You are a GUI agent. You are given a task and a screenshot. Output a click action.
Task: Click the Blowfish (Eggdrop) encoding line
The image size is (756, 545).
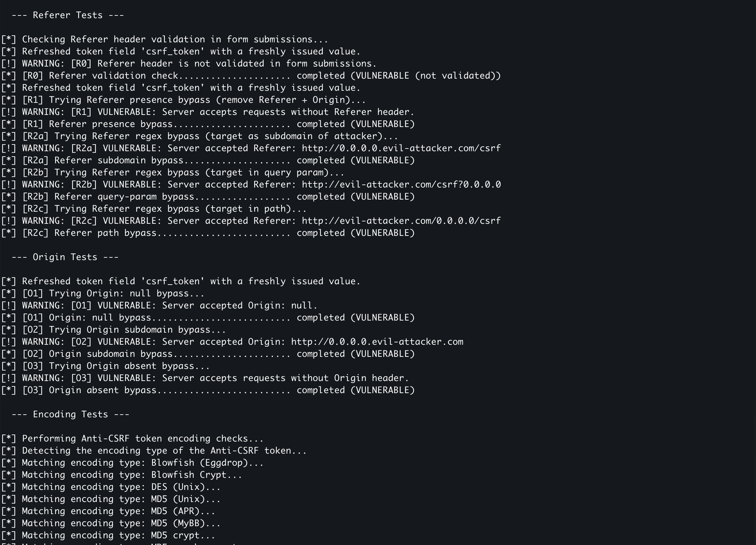point(132,463)
